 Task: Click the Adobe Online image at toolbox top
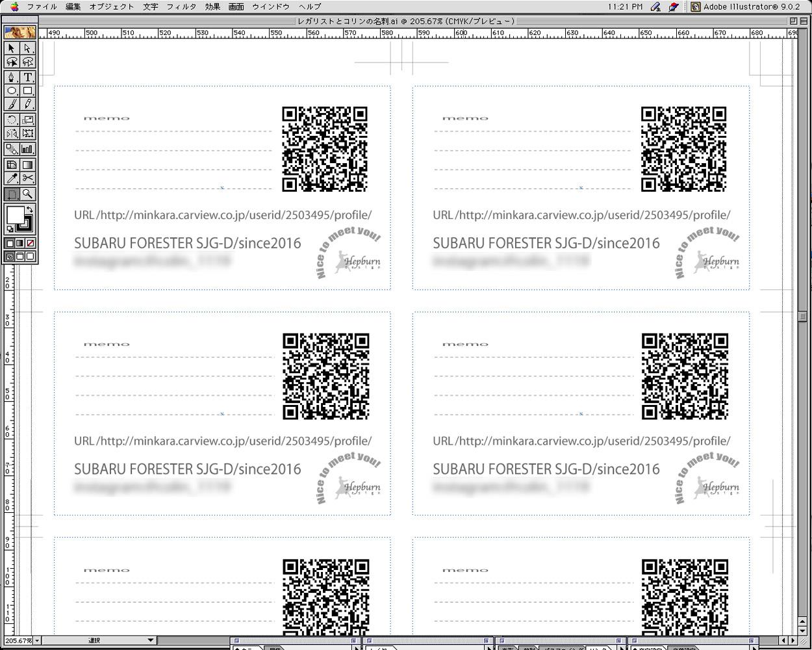point(20,32)
